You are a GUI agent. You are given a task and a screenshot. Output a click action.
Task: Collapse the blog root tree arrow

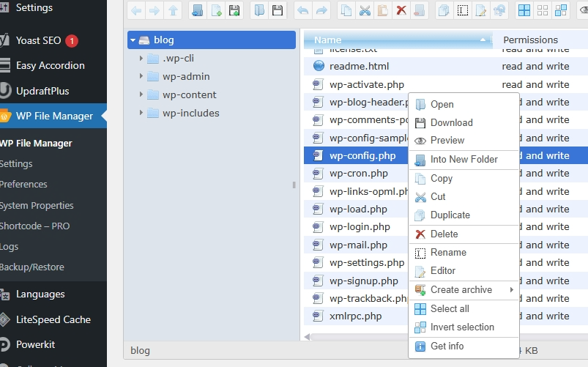(x=133, y=40)
